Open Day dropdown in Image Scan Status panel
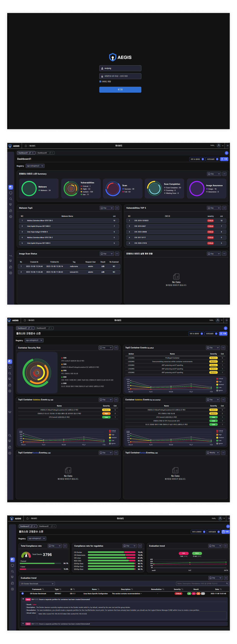Screen dimensions: 237x644 point(107,254)
